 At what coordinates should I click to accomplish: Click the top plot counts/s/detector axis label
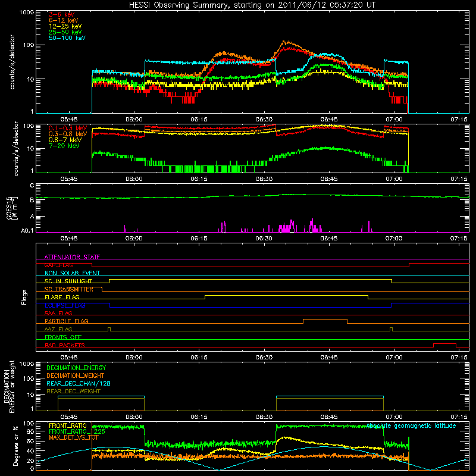click(12, 62)
